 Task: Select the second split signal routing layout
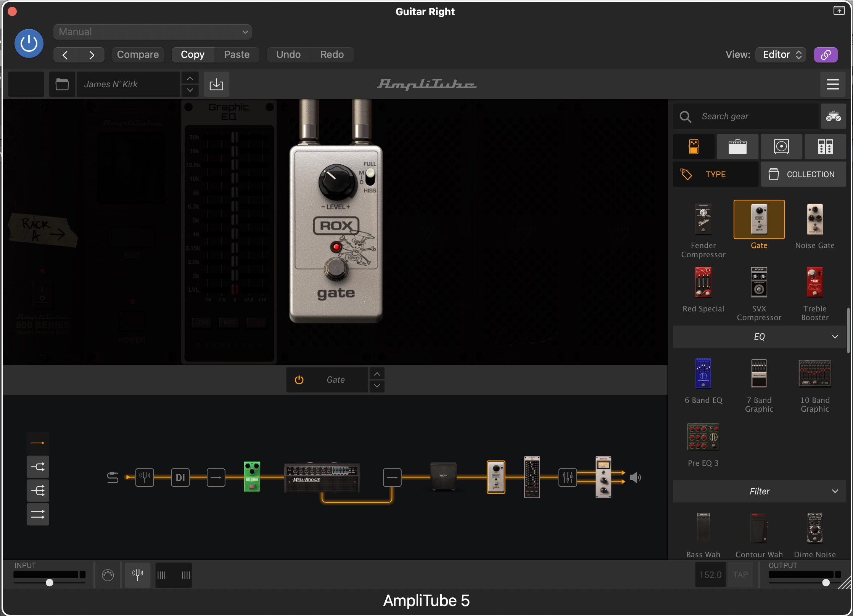pos(38,467)
